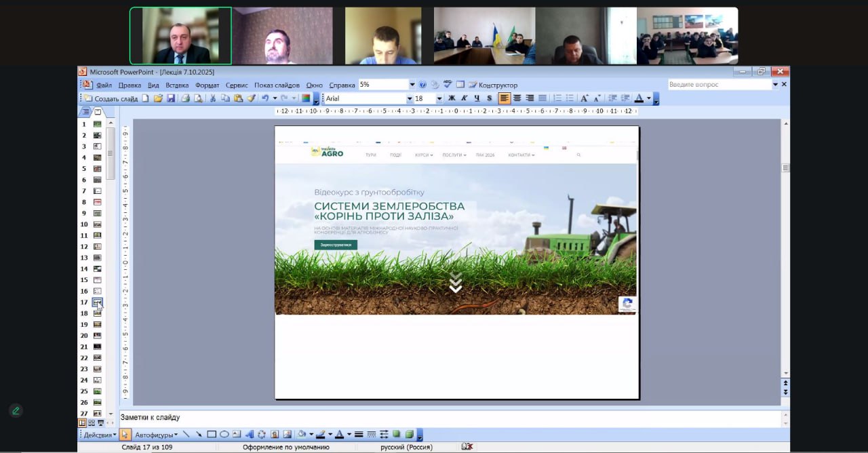
Task: Click the Создать слайд button
Action: 111,98
